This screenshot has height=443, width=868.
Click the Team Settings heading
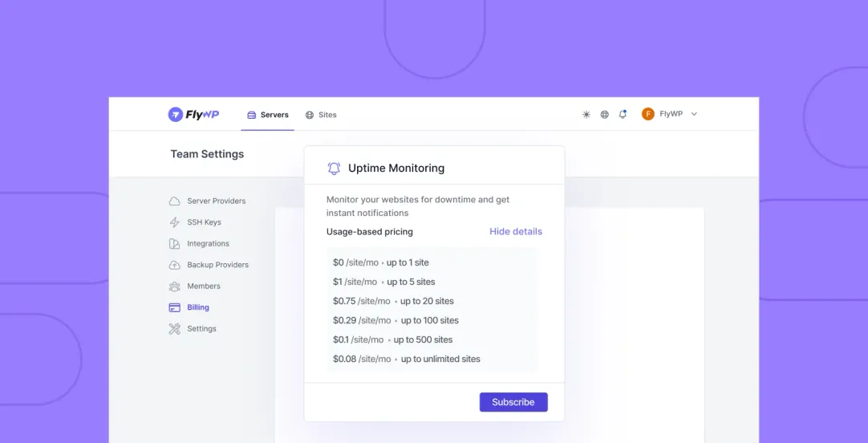point(207,154)
